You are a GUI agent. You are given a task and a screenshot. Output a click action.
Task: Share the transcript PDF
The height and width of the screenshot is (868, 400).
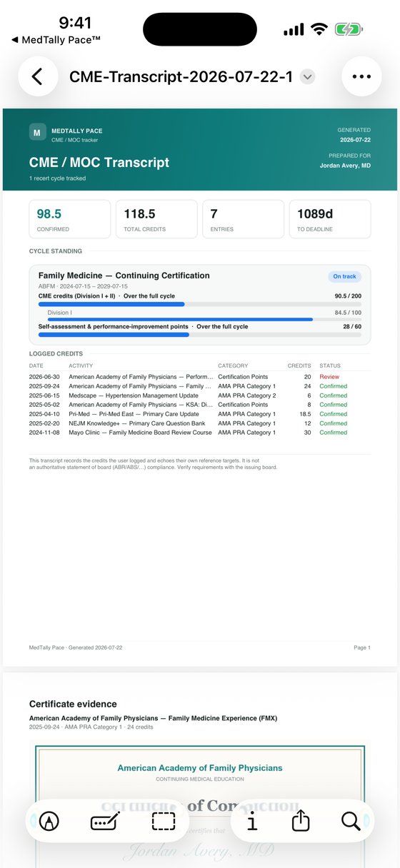[x=301, y=822]
